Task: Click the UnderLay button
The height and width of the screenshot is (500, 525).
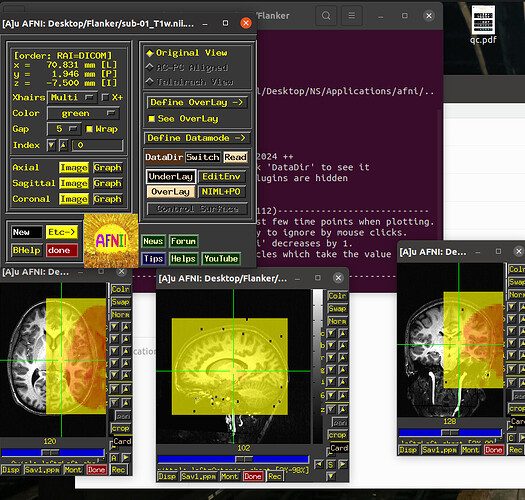Action: point(171,176)
